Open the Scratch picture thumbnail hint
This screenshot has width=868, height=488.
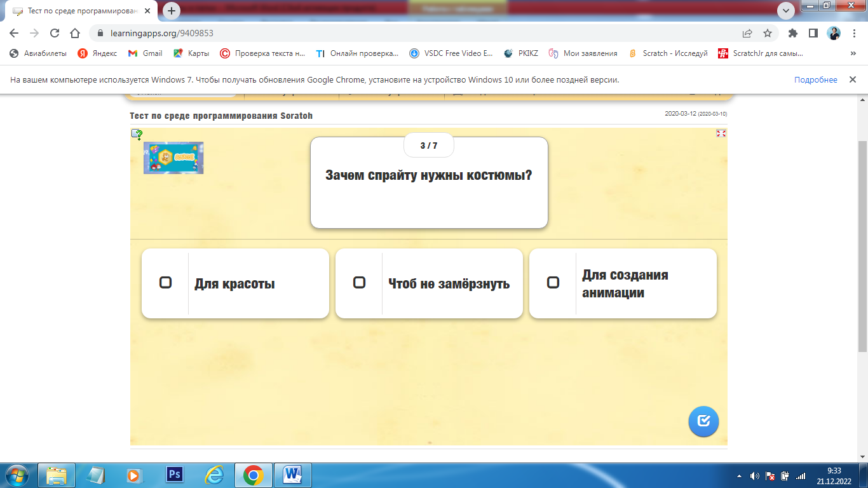[x=173, y=158]
